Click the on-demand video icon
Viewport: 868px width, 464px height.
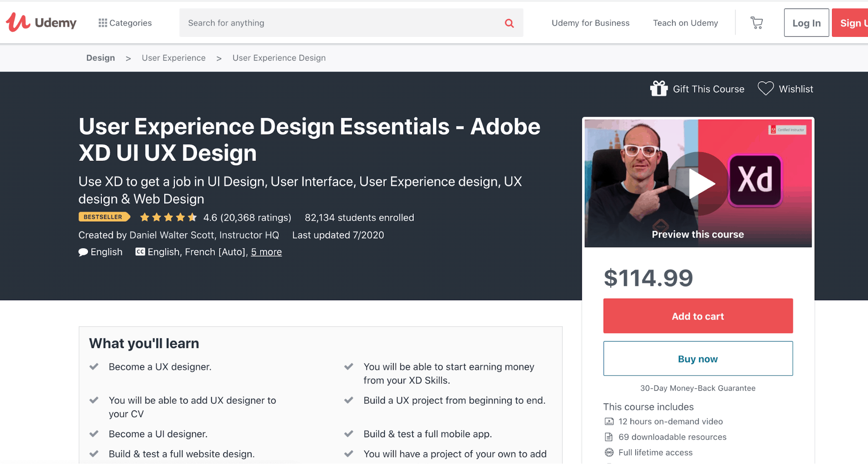point(609,421)
